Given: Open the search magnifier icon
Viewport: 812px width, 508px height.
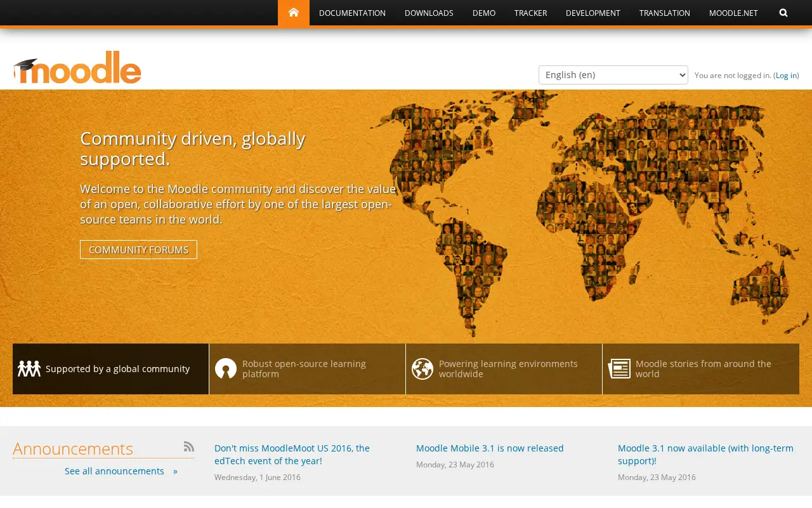Looking at the screenshot, I should point(783,13).
